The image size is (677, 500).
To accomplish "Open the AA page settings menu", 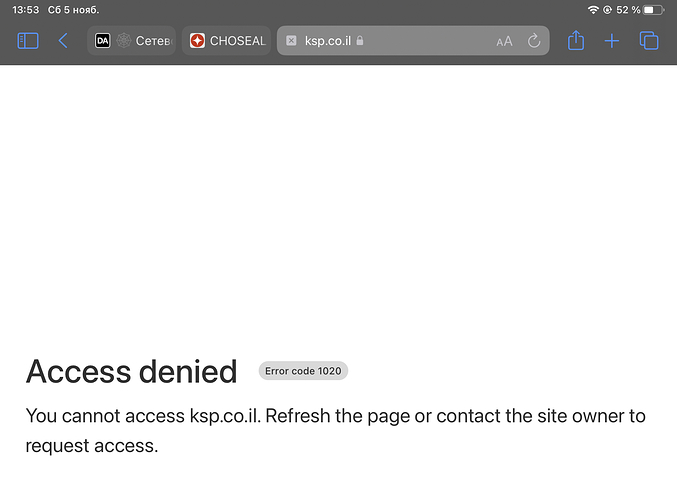I will click(x=504, y=41).
